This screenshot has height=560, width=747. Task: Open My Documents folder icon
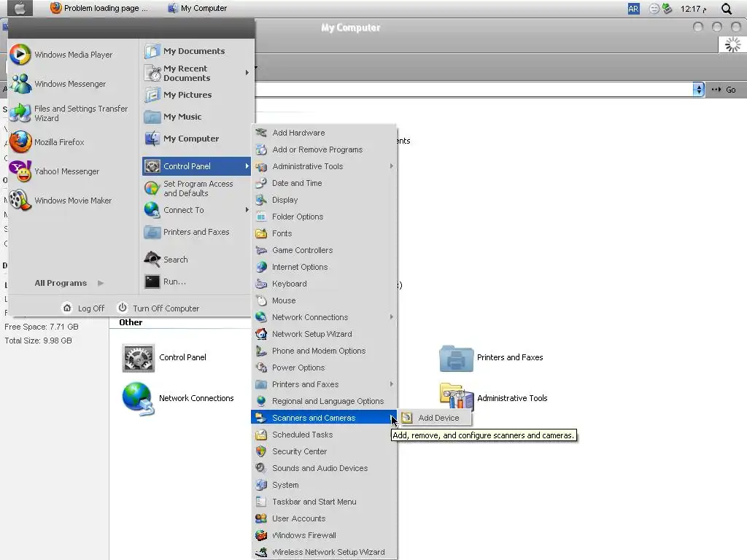pyautogui.click(x=152, y=51)
